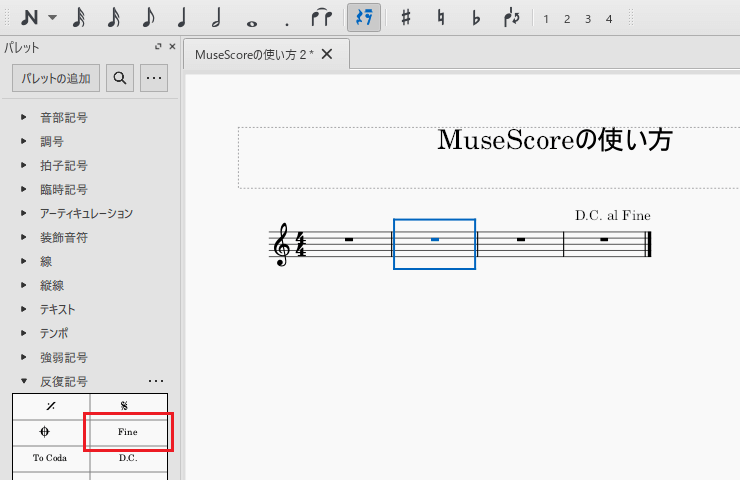Expand 臨時記号 palette

[24, 189]
